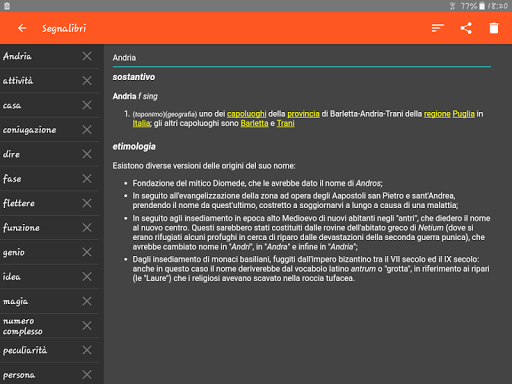
Task: Open the sort options icon
Action: (x=438, y=28)
